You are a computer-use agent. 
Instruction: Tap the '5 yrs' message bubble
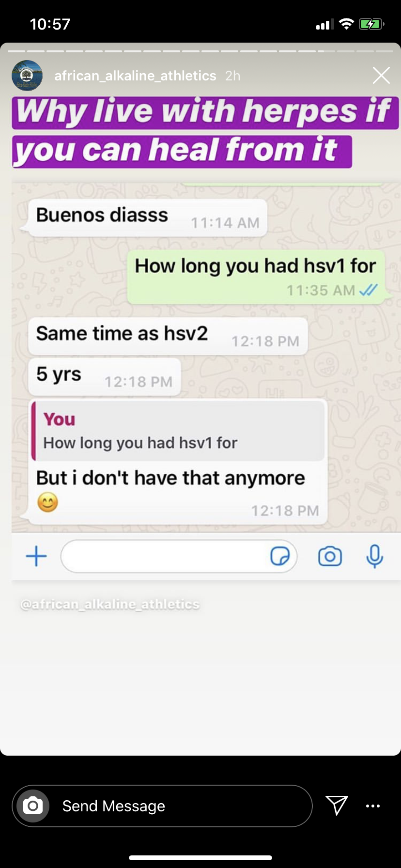point(105,377)
